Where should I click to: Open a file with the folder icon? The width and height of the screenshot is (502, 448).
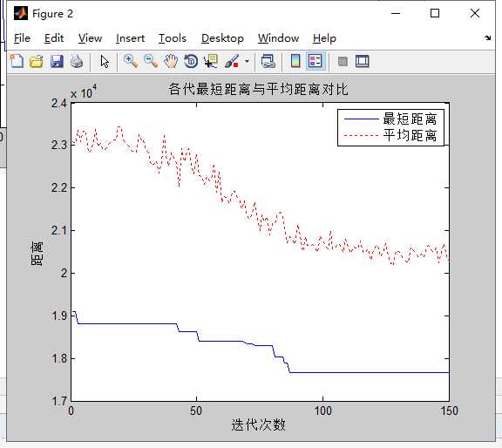click(37, 61)
